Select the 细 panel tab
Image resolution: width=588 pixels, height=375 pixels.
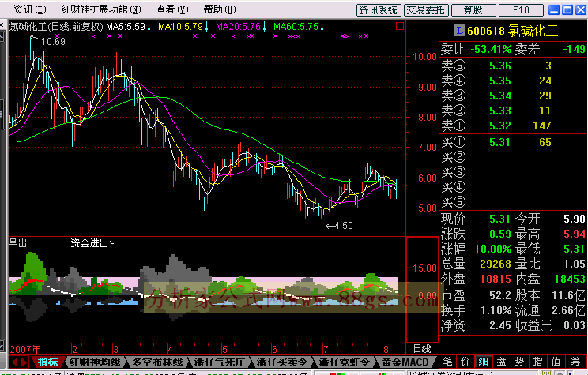click(x=483, y=362)
